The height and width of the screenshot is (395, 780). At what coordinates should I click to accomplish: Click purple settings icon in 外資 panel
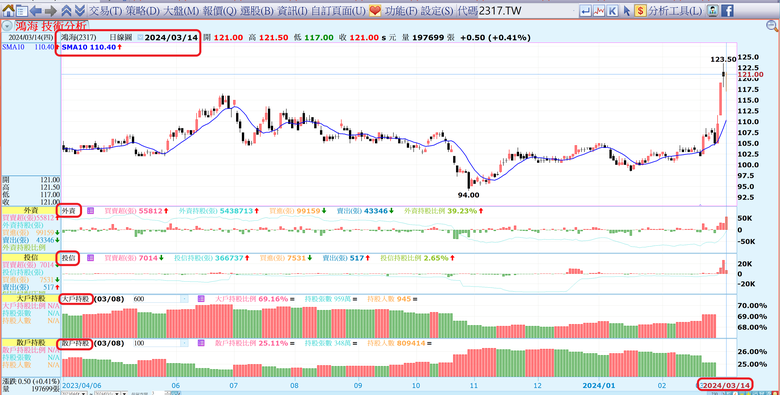(90, 211)
